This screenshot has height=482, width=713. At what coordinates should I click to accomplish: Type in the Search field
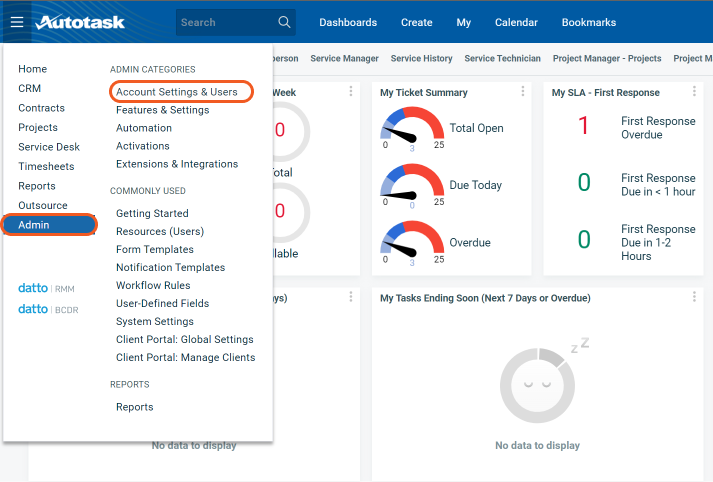(225, 22)
